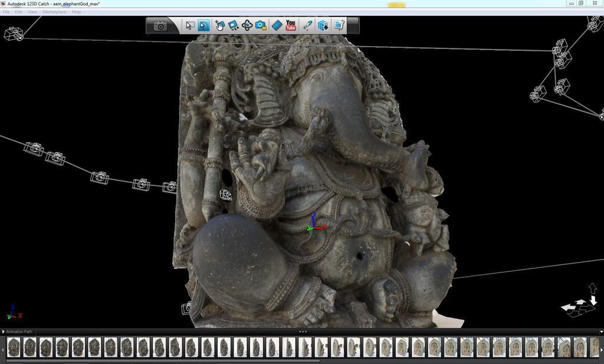Viewport: 604px width, 364px height.
Task: Click the mesh cube download icon
Action: [323, 25]
